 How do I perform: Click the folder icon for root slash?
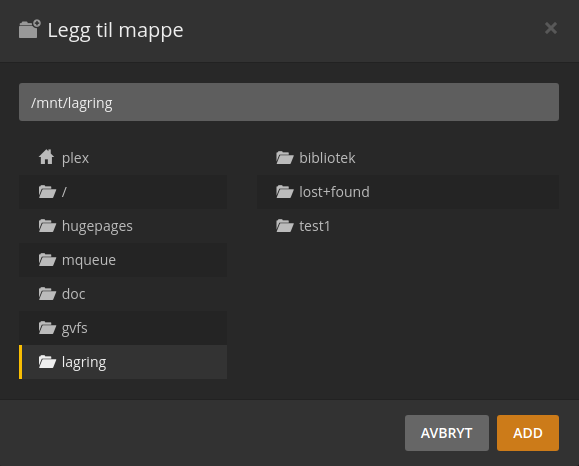tap(47, 192)
